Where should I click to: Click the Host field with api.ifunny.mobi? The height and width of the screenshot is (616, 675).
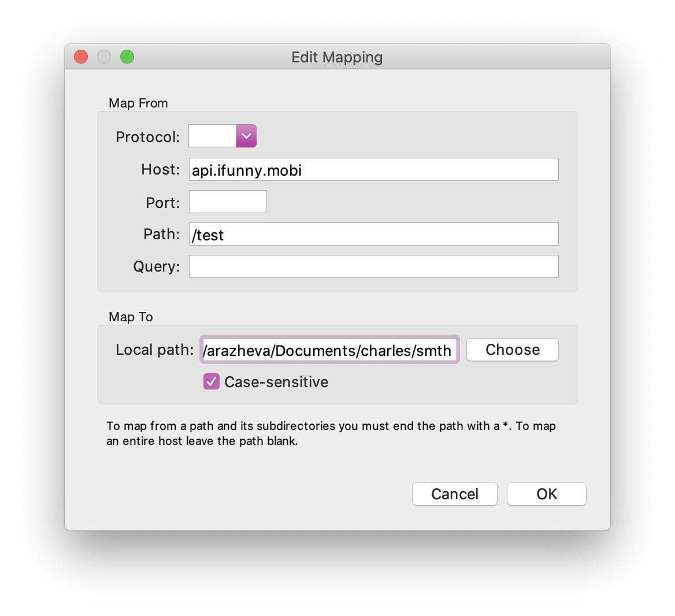click(x=374, y=170)
